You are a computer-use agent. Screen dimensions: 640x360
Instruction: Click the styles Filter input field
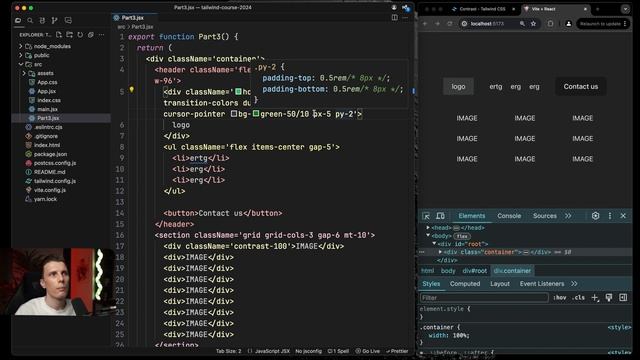(x=484, y=298)
